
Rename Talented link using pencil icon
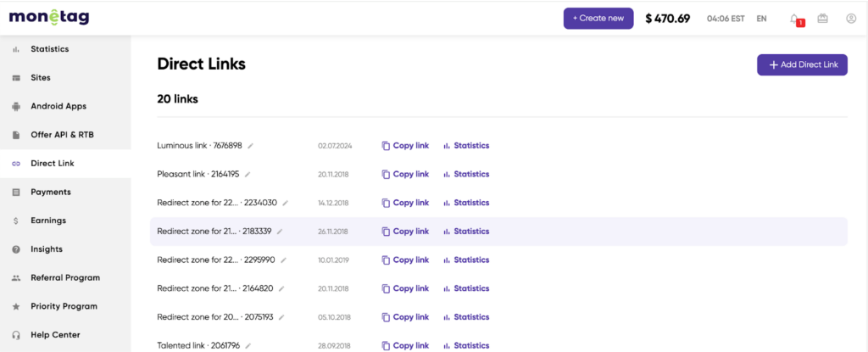(248, 346)
